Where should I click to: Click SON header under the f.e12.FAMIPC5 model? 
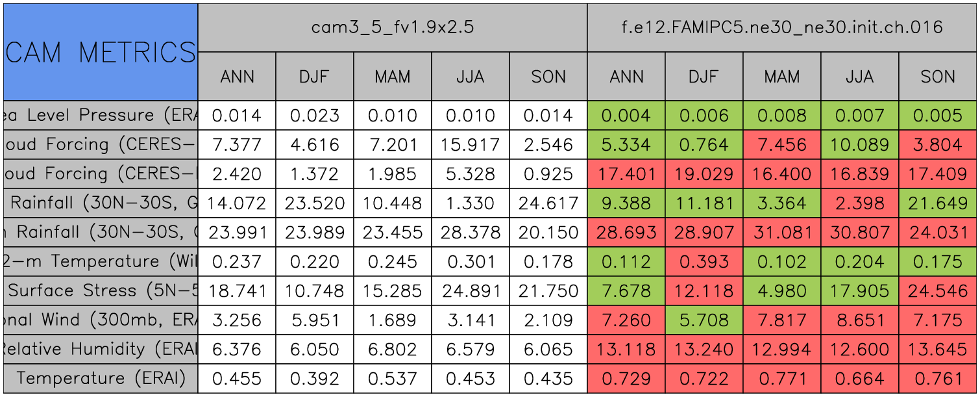pos(938,77)
